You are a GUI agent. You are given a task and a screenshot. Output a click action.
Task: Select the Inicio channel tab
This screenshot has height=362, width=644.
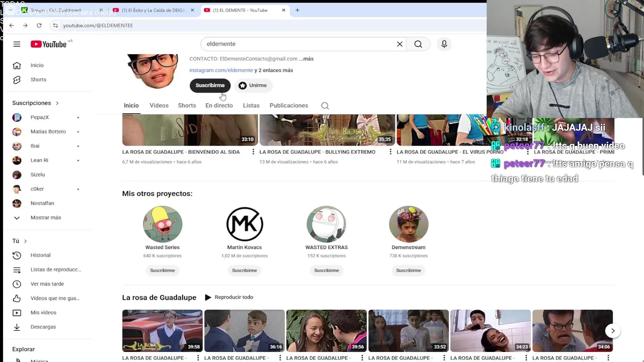click(x=131, y=106)
